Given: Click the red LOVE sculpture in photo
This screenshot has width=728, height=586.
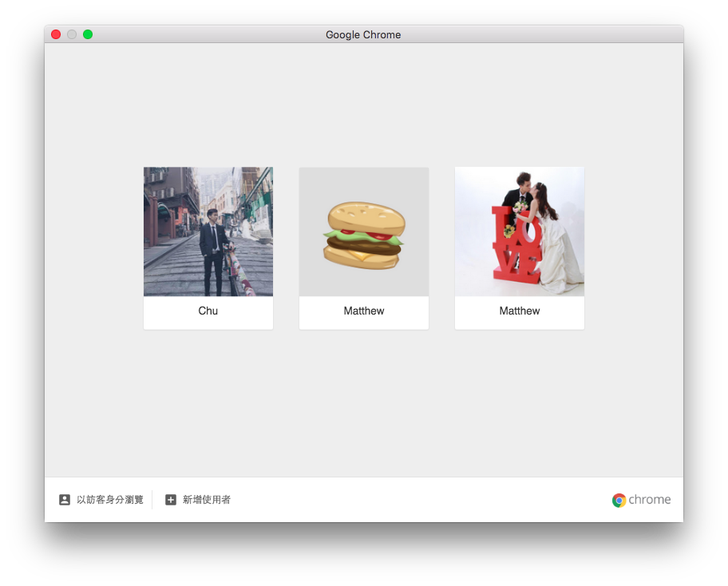Looking at the screenshot, I should [x=516, y=245].
